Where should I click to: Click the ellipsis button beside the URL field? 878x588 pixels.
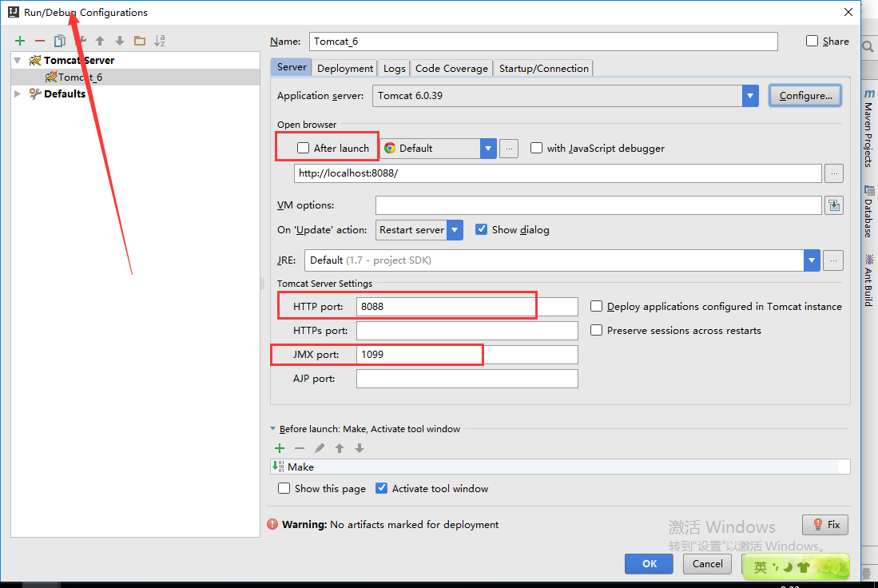pyautogui.click(x=834, y=173)
